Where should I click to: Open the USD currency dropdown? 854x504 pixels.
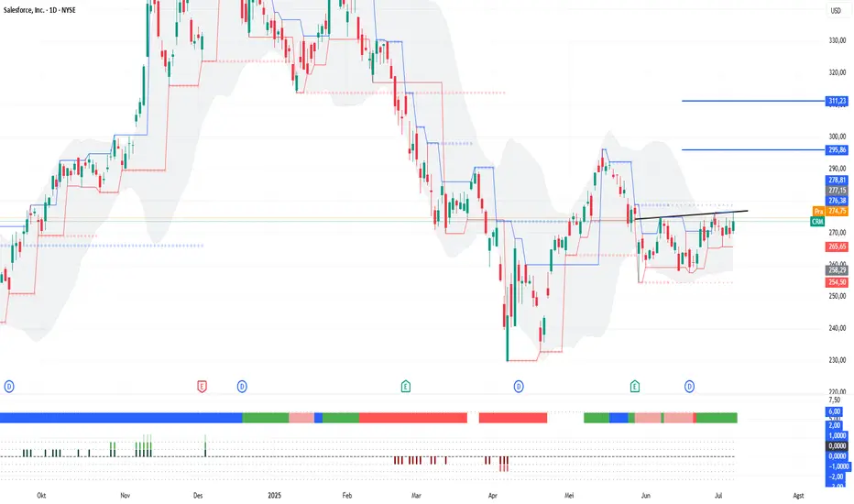click(x=836, y=10)
